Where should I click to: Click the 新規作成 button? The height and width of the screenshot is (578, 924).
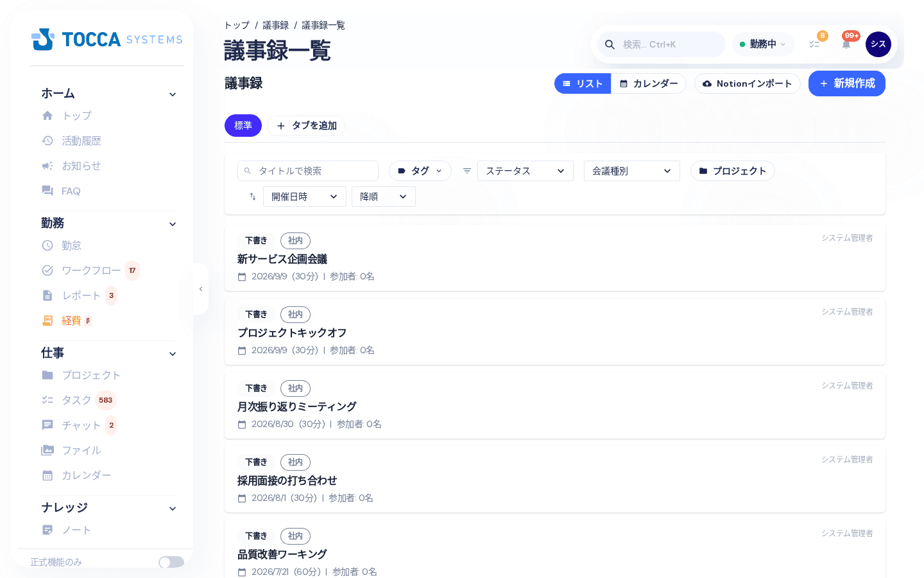pos(847,83)
